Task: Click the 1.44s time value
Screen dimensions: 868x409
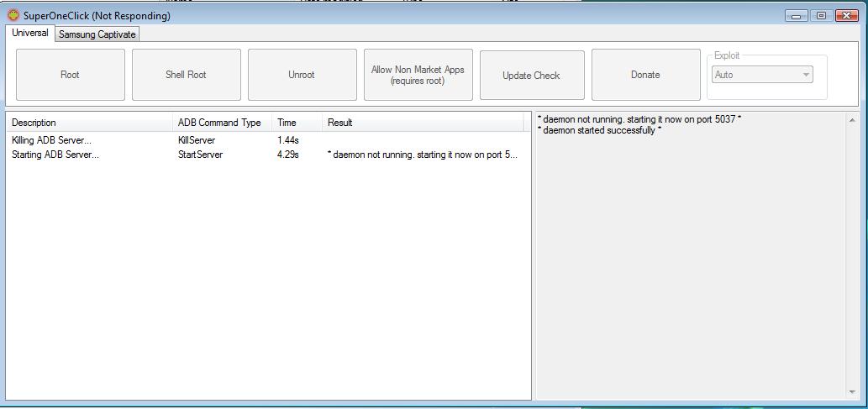Action: point(288,140)
